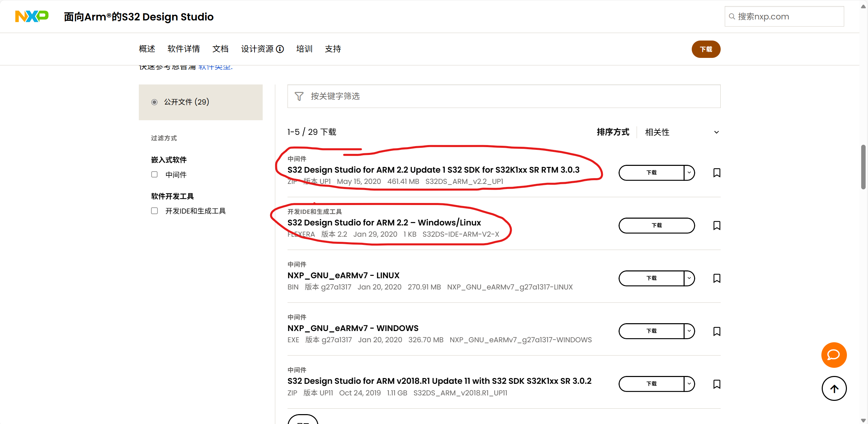Click the brown 下载 button in navigation bar
This screenshot has height=424, width=868.
706,49
